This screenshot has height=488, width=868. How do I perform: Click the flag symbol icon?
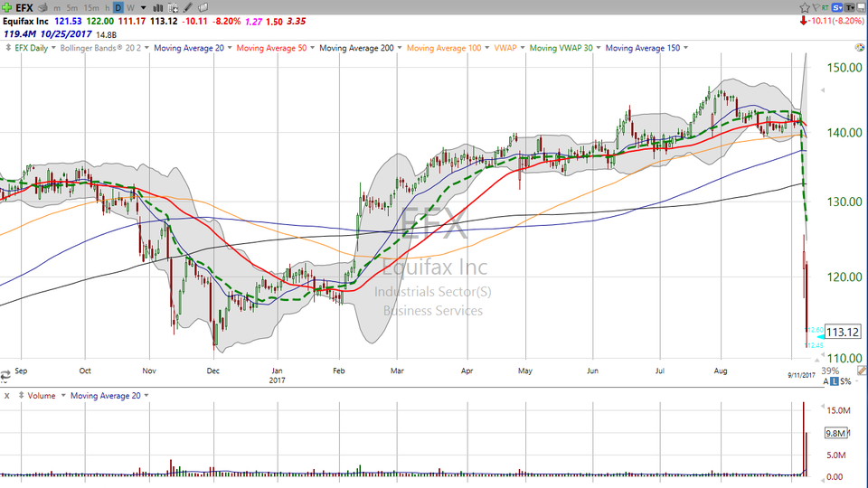[x=816, y=8]
